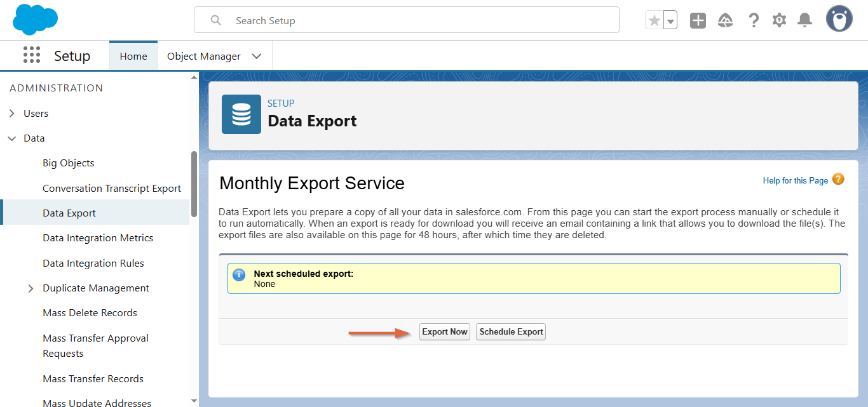Viewport: 868px width, 407px height.
Task: Click the favorites star icon
Action: click(654, 20)
